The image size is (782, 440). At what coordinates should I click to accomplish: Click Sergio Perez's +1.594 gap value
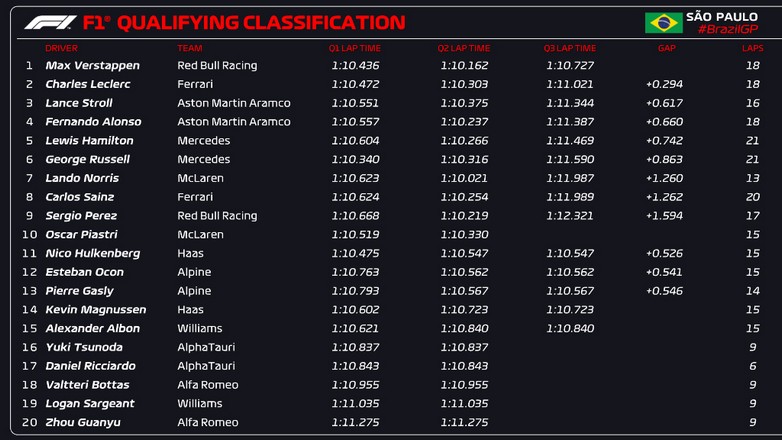(664, 216)
